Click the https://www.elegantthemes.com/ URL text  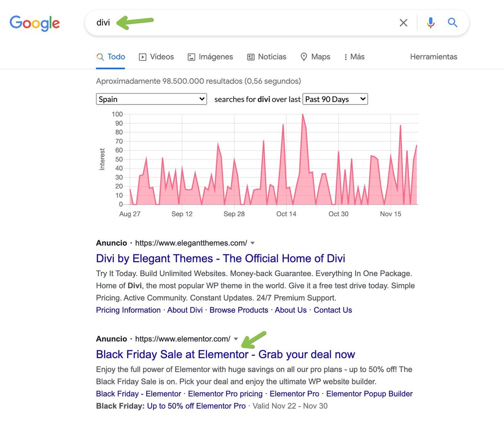pos(191,243)
